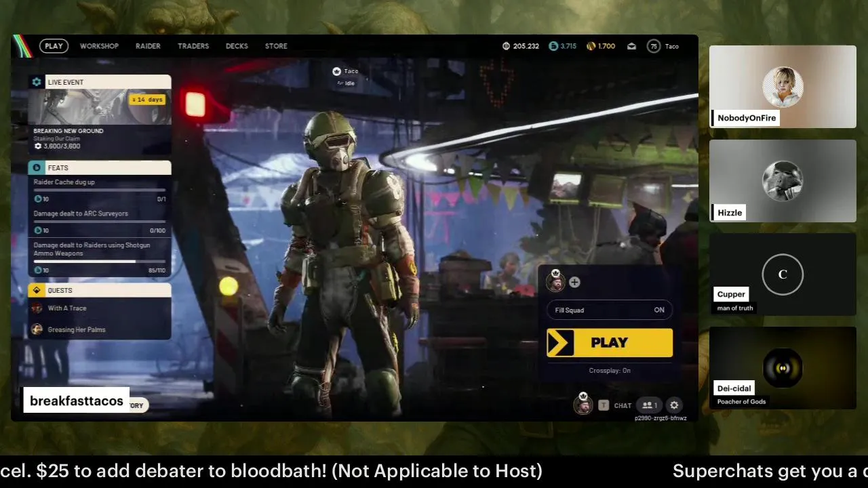Switch to the WORKSHOP tab

(99, 46)
